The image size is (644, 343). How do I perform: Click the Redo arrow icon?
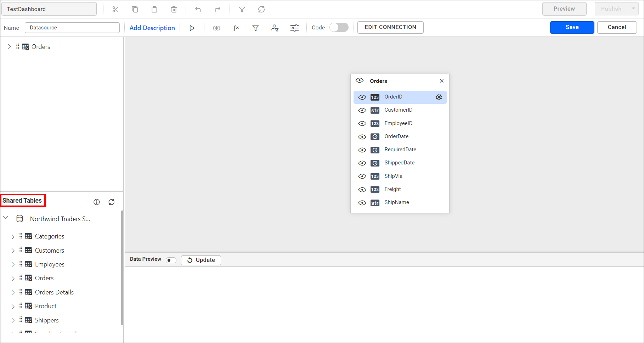pyautogui.click(x=218, y=9)
